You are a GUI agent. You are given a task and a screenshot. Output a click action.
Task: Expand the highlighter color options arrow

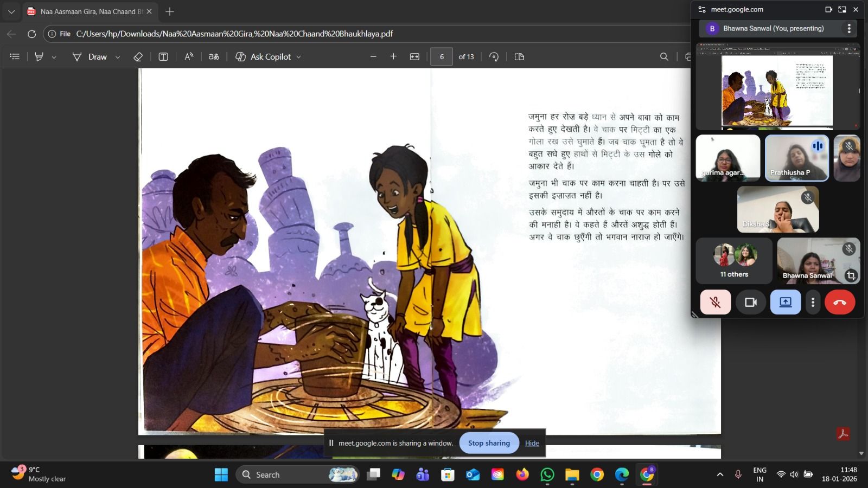(54, 57)
